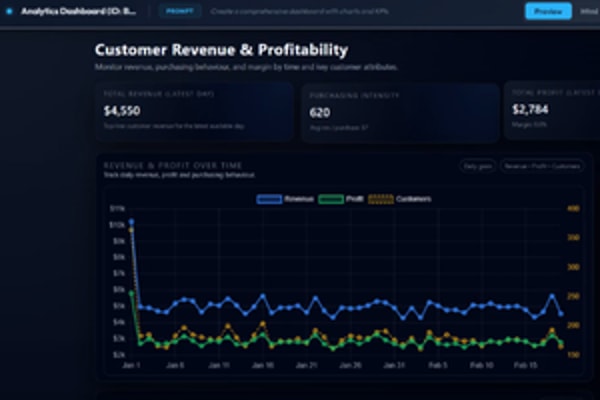Toggle the dashed Customers legend swatch
This screenshot has height=400, width=600.
[381, 199]
